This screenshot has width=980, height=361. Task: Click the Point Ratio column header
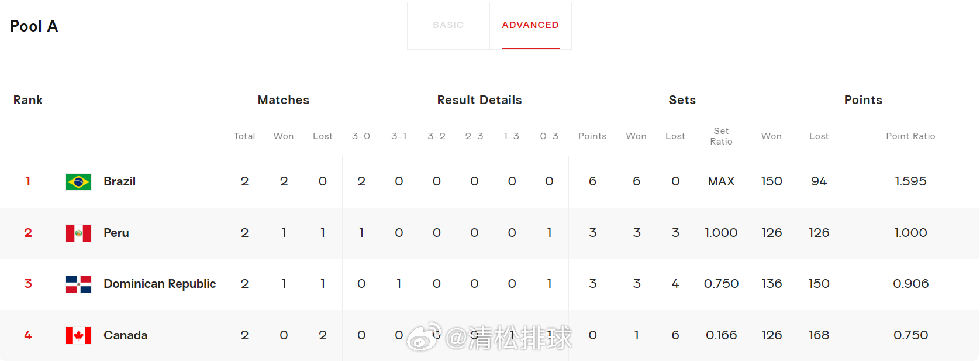pos(910,136)
